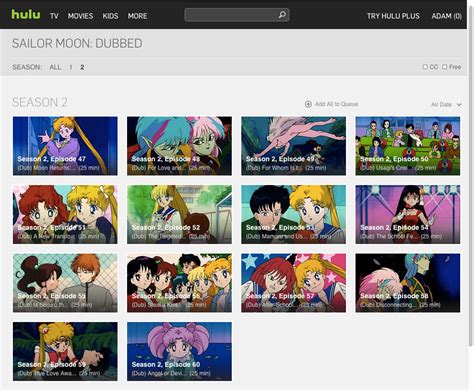Open Season 2, Episode 51 thumbnail
Viewport: 474px width, 391px height.
(x=65, y=214)
